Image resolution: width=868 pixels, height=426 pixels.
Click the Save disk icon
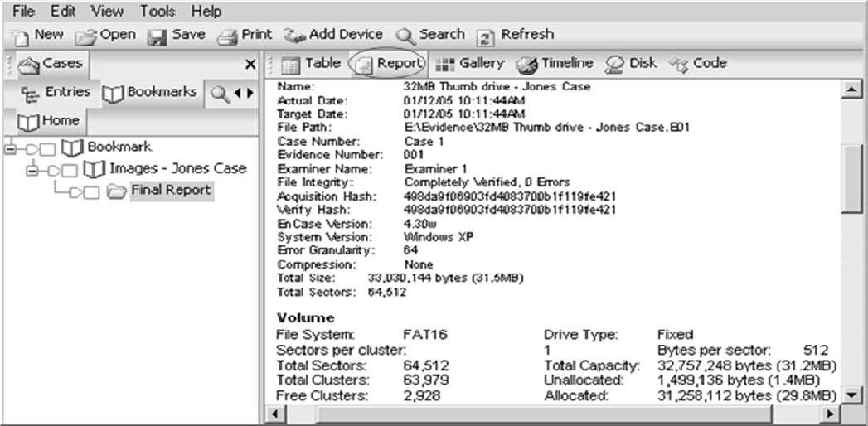click(158, 36)
